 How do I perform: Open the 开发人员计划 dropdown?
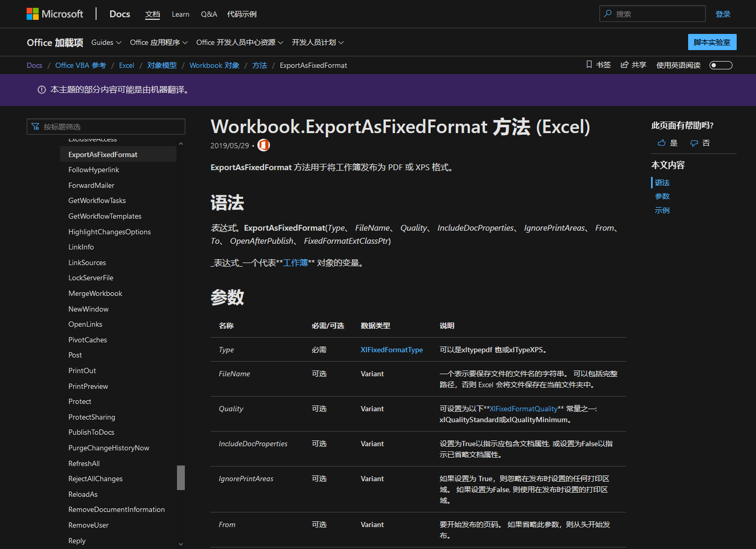click(x=318, y=42)
